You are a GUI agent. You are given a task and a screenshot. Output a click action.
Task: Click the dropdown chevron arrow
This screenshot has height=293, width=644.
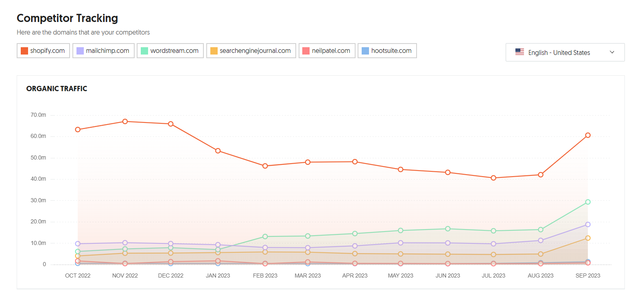click(x=612, y=52)
